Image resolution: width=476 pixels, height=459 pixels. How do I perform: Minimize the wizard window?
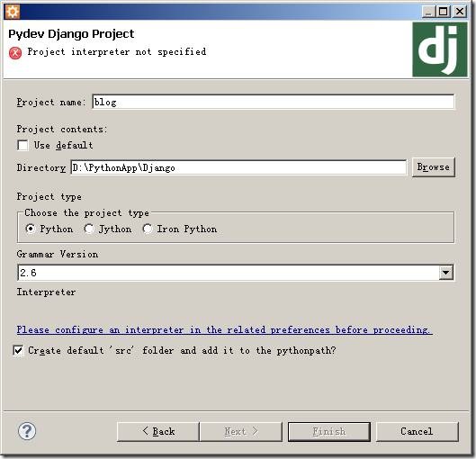click(x=428, y=12)
